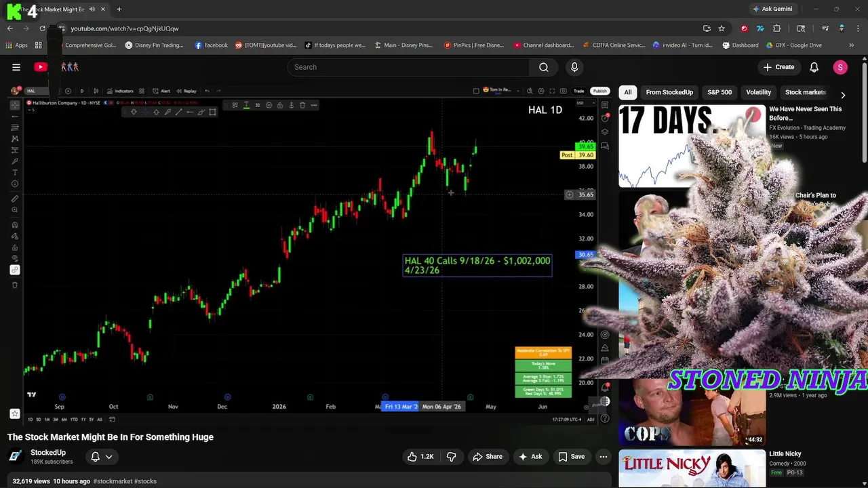868x488 pixels.
Task: Open the StockedUp channel name link
Action: click(48, 453)
